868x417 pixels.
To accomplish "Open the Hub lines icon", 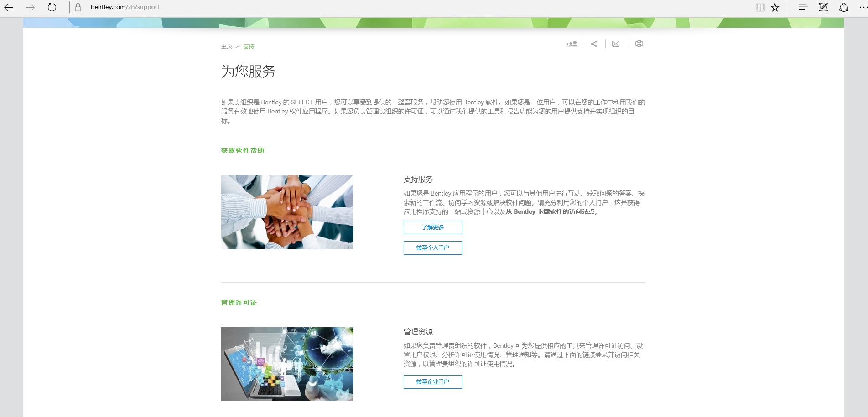I will (x=803, y=7).
